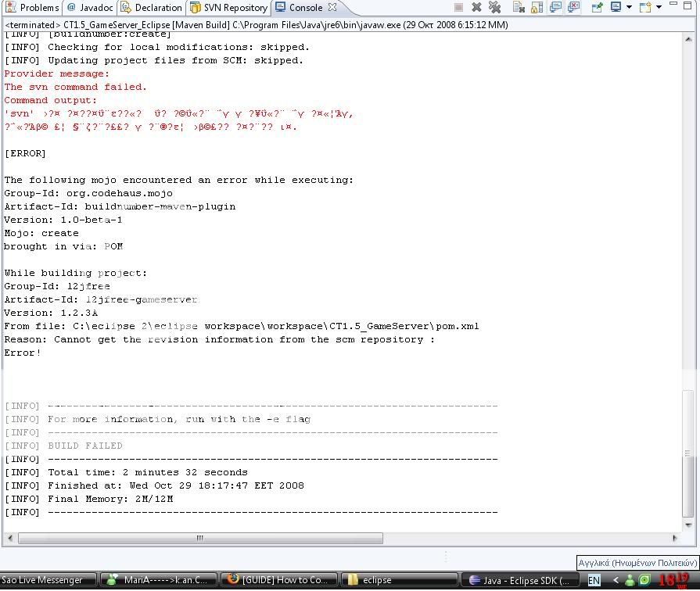The height and width of the screenshot is (591, 700).
Task: Switch to the Problems tab
Action: pyautogui.click(x=33, y=8)
